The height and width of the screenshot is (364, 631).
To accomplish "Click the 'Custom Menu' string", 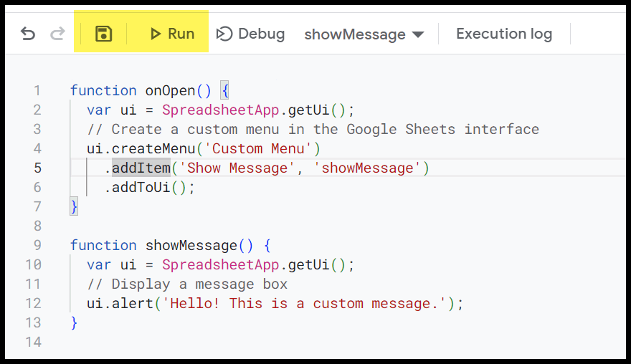I will [x=258, y=148].
